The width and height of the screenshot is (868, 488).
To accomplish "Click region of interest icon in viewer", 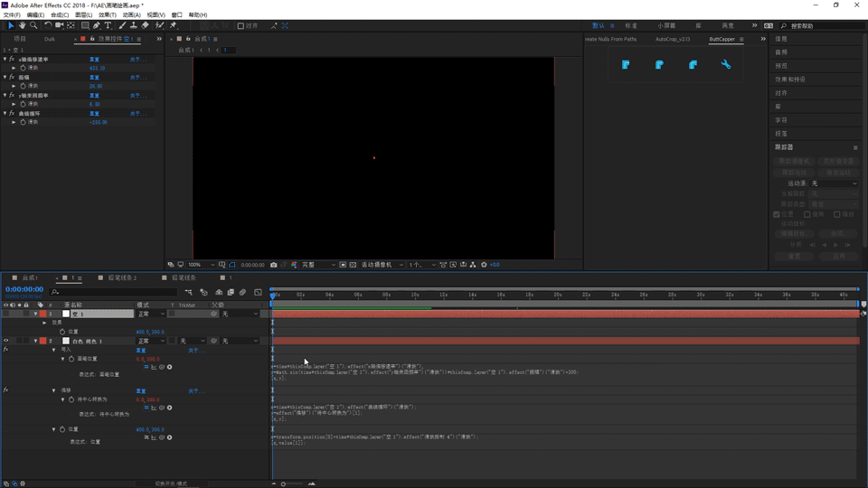I will [344, 265].
